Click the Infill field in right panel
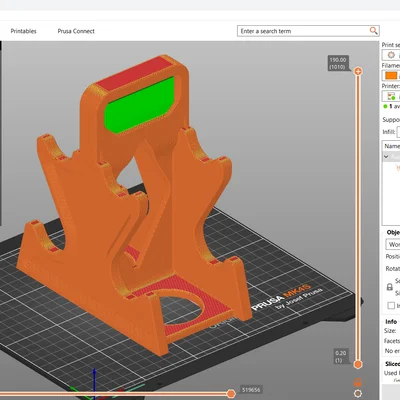 coord(398,132)
